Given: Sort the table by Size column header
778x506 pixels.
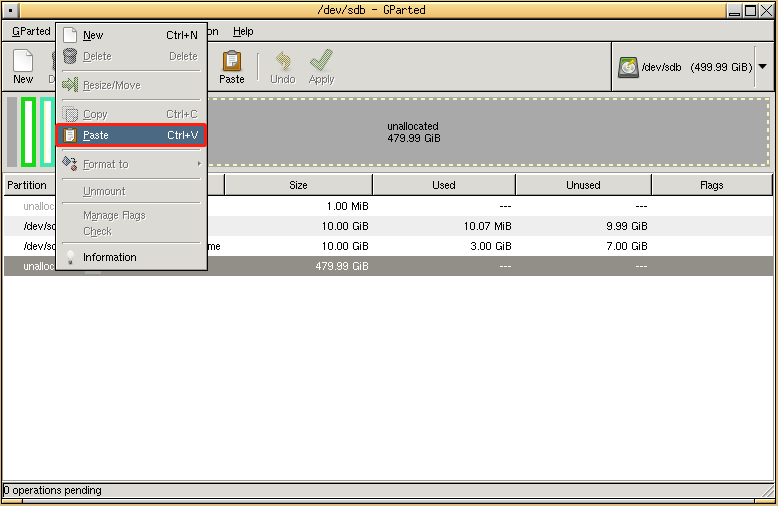Looking at the screenshot, I should click(x=298, y=185).
